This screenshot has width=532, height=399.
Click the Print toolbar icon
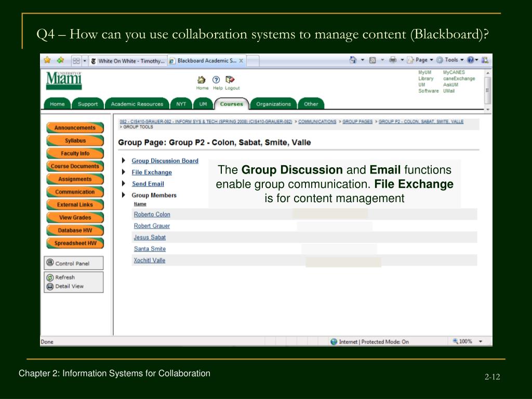click(x=393, y=60)
